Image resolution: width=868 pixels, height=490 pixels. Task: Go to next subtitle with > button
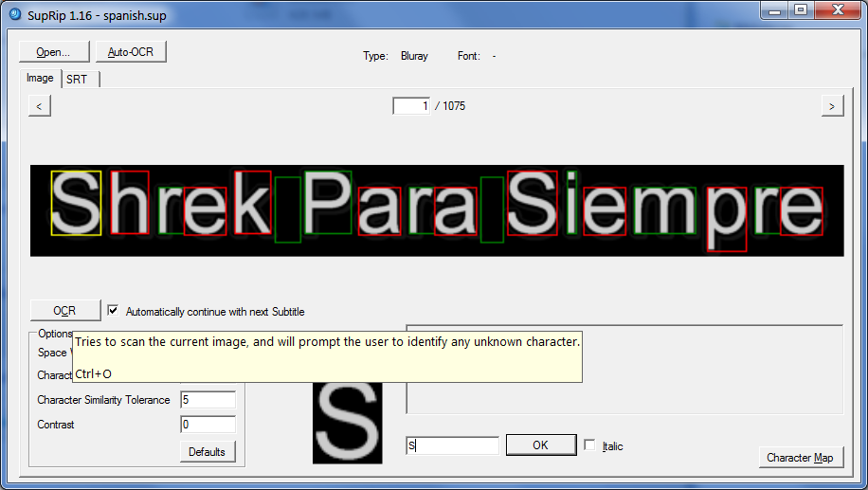coord(832,106)
